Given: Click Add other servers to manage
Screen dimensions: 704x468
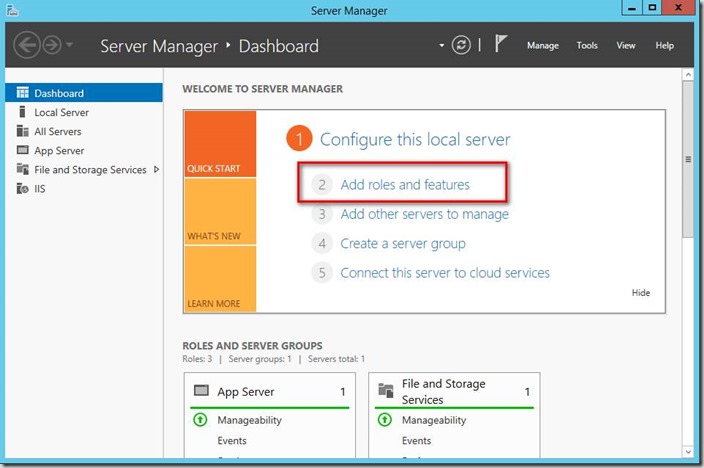Looking at the screenshot, I should click(x=424, y=214).
